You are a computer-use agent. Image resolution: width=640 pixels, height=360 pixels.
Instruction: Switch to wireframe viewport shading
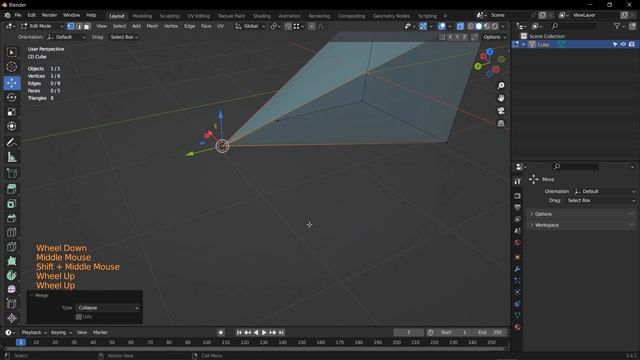[x=471, y=26]
